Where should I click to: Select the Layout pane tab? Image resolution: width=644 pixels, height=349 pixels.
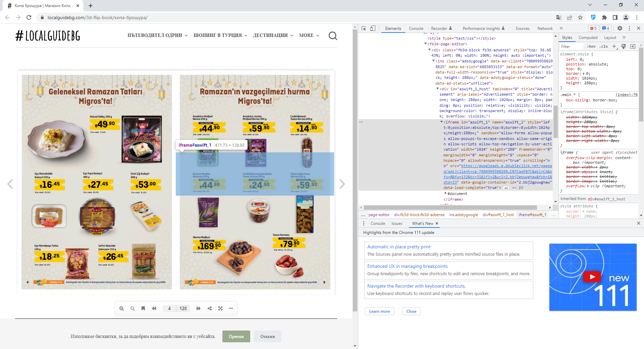pos(610,38)
